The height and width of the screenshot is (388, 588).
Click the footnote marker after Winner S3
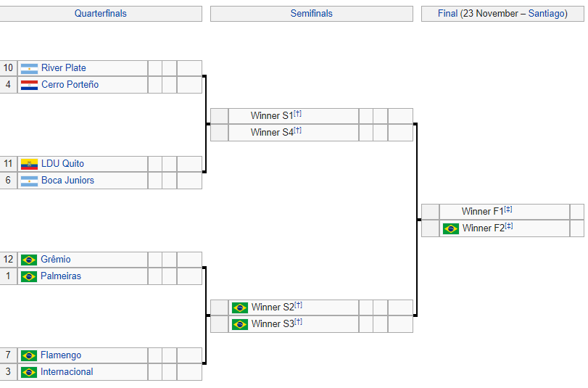[298, 322]
